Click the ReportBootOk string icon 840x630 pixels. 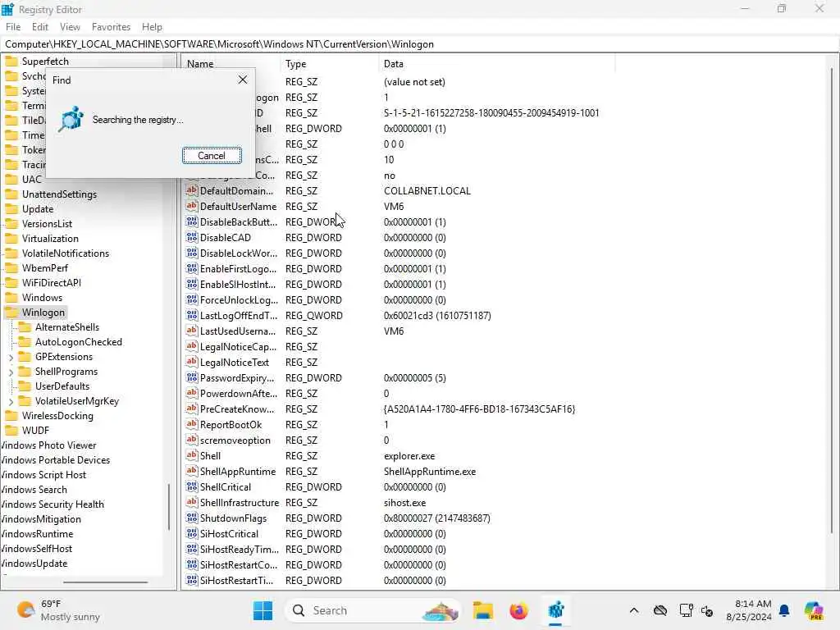point(192,424)
